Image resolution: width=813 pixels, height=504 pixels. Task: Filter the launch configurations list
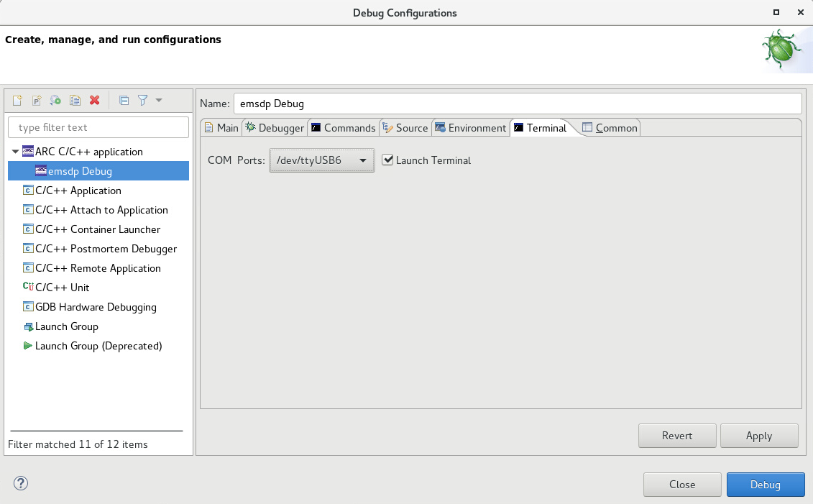(x=98, y=127)
